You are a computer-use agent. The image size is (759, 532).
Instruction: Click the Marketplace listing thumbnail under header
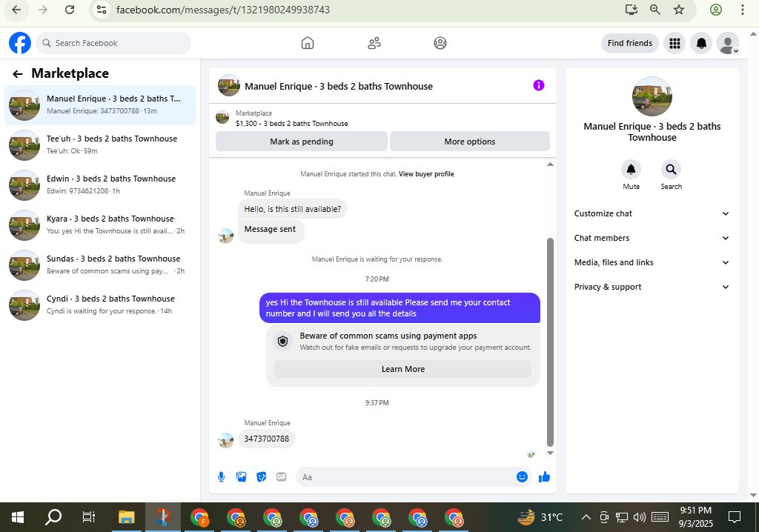(222, 117)
